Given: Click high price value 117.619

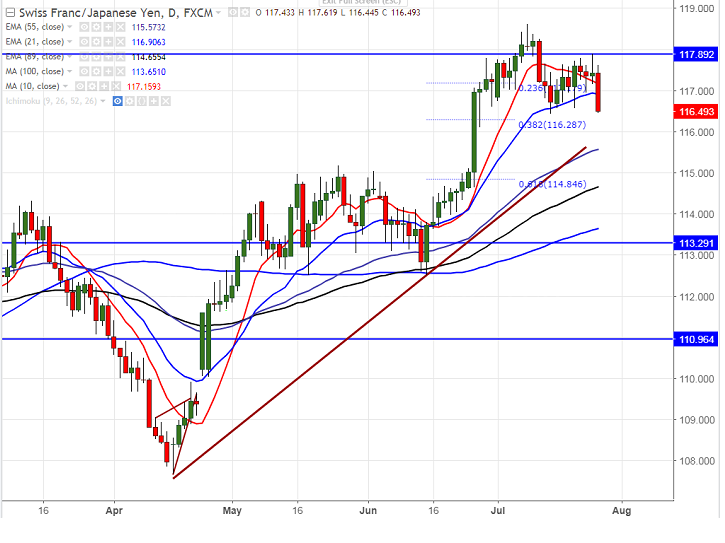Looking at the screenshot, I should click(x=322, y=13).
